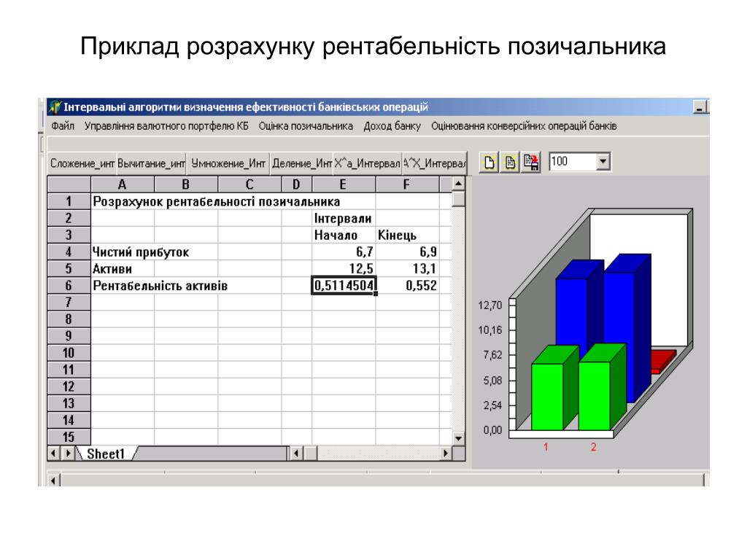Click bottom window scrollbar left arrow
The image size is (747, 560).
point(53,481)
